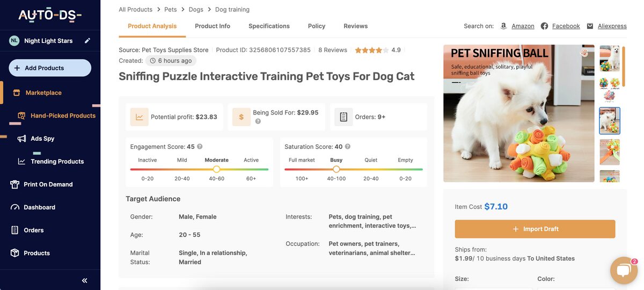644x290 pixels.
Task: Select the first product image thumbnail
Action: coord(609,58)
